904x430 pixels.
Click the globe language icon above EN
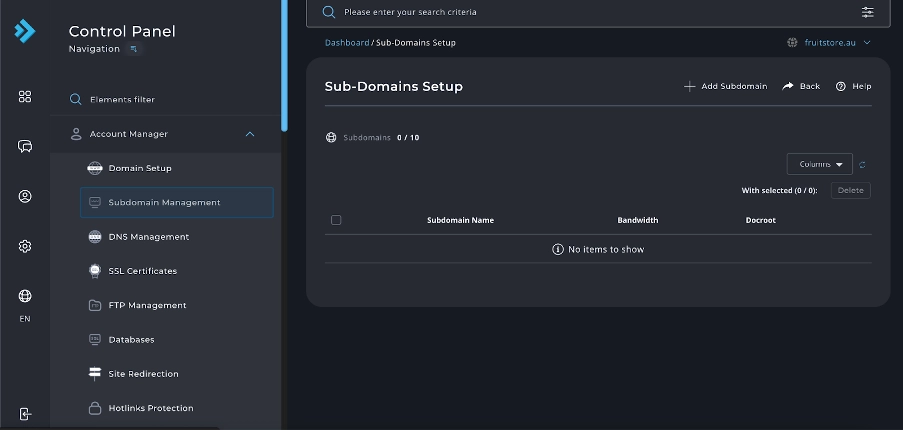[x=25, y=296]
